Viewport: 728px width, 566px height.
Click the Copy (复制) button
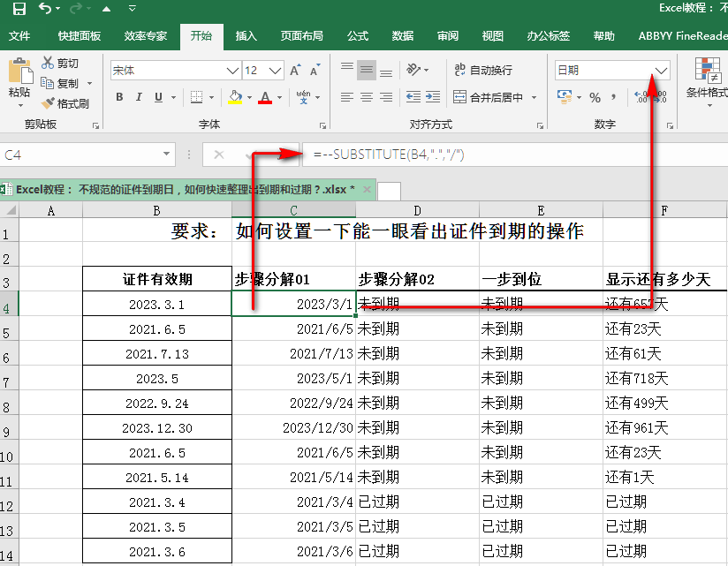point(60,84)
